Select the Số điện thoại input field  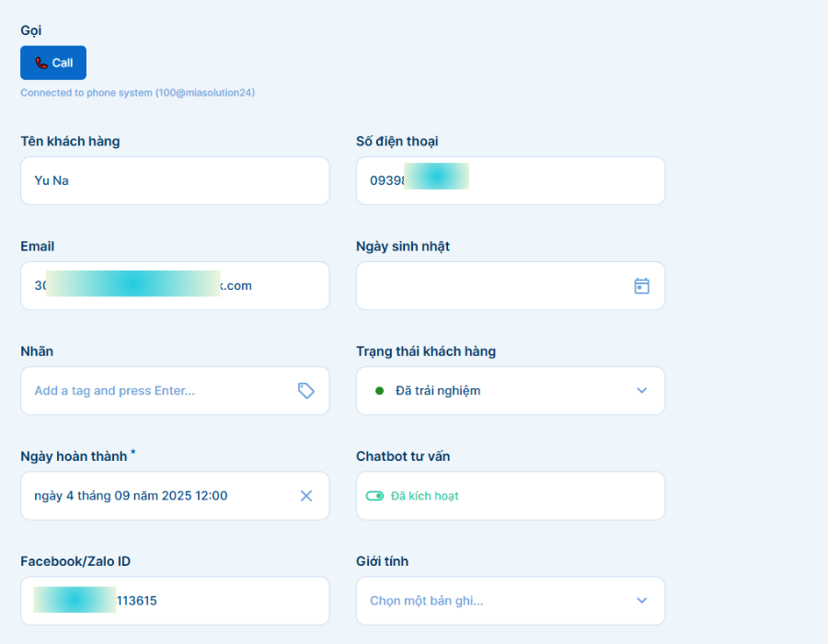pyautogui.click(x=511, y=180)
